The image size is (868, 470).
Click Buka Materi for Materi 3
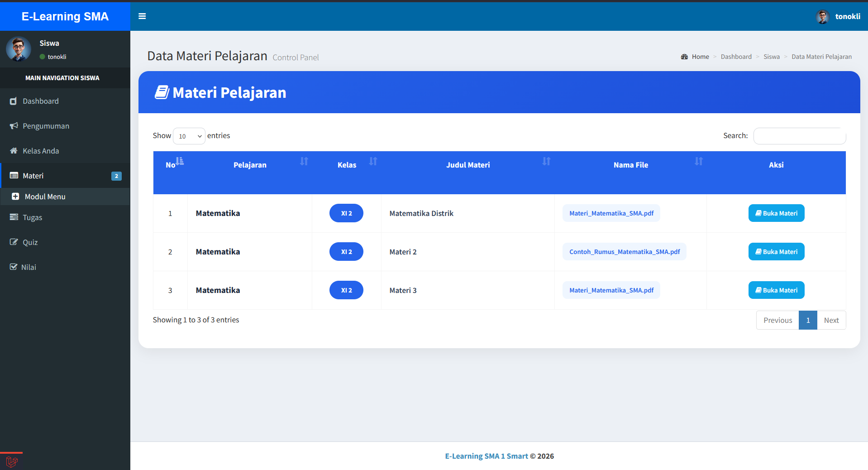[x=776, y=290]
